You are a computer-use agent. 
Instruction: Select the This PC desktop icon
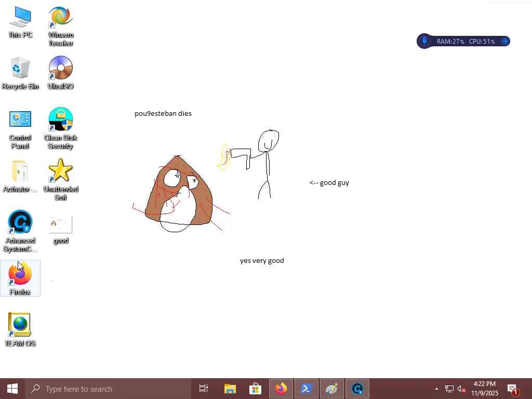20,22
